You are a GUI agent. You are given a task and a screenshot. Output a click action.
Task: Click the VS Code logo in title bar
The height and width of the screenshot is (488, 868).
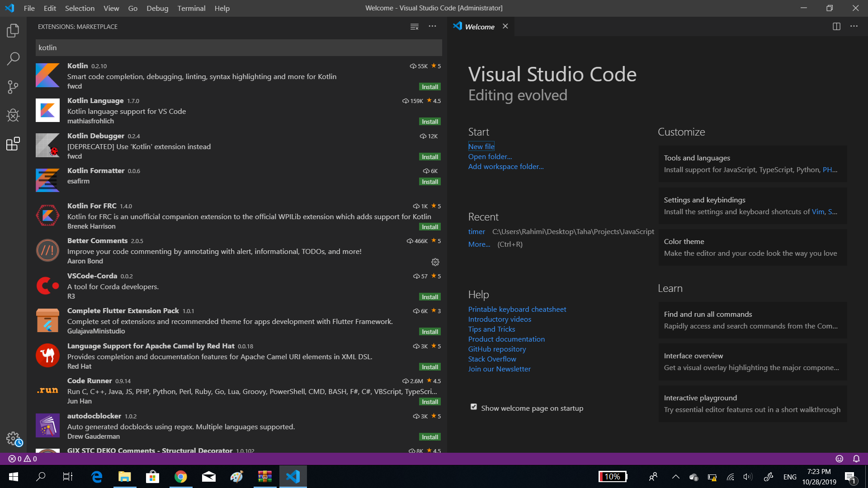(x=9, y=8)
